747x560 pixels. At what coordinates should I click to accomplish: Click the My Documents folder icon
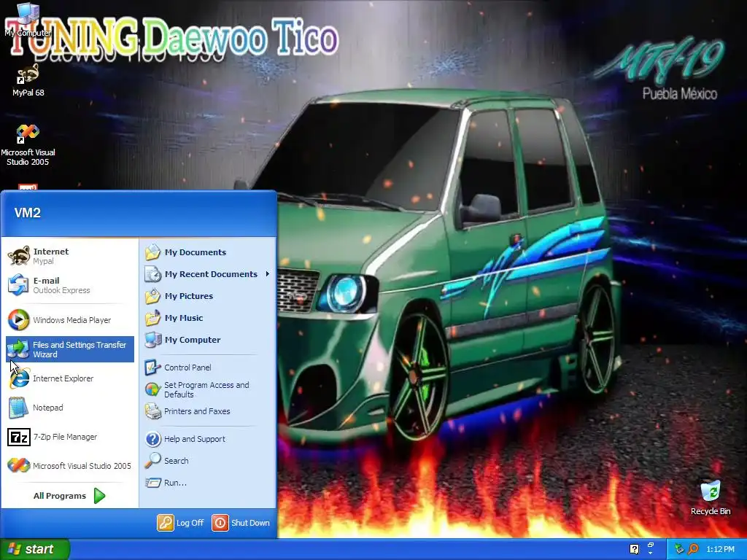tap(153, 252)
